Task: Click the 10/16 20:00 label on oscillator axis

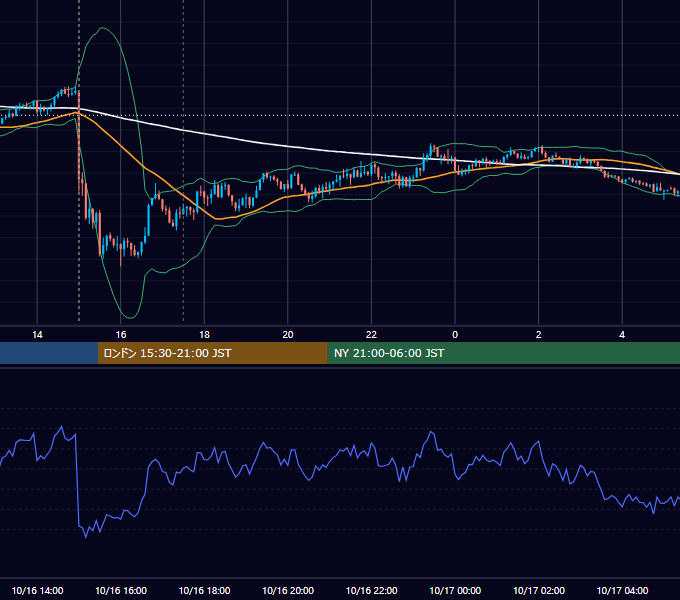Action: 288,590
